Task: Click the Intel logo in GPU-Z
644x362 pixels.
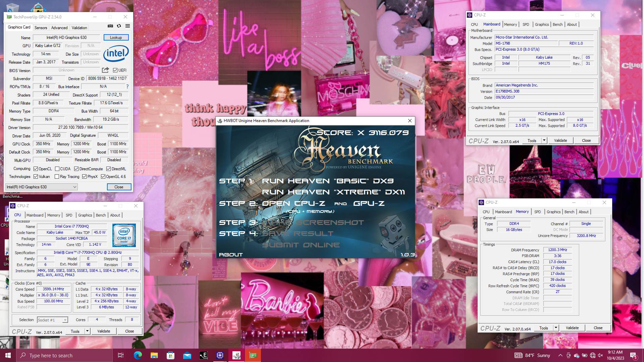Action: 116,54
